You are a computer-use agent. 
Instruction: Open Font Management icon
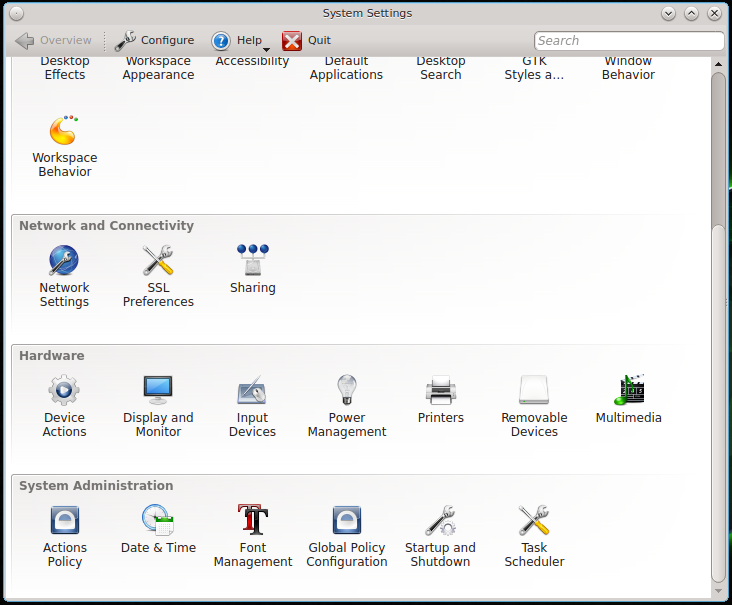point(253,520)
